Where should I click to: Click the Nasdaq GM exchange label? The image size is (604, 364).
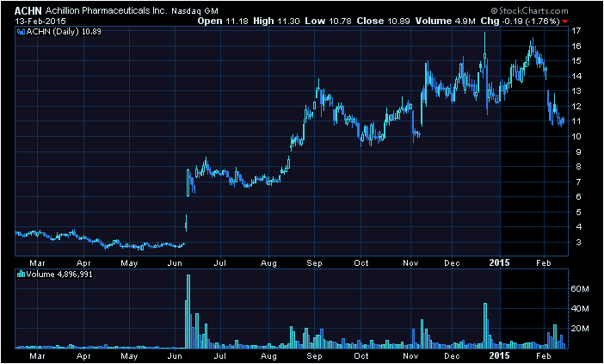point(194,11)
